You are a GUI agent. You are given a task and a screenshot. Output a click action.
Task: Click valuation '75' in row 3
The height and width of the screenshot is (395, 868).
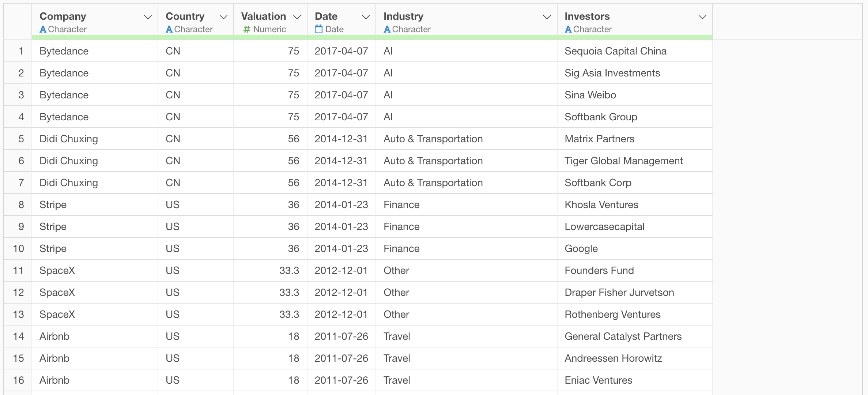[270, 95]
